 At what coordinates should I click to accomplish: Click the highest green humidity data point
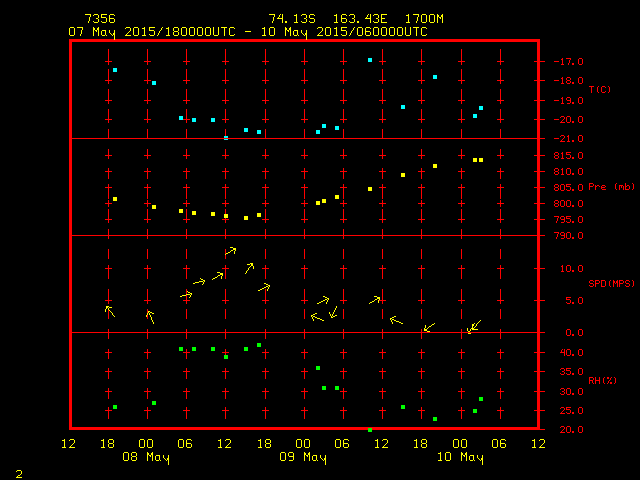[x=259, y=345]
